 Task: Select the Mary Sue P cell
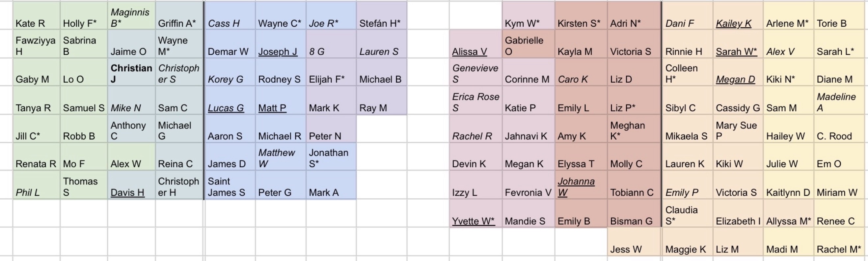736,130
